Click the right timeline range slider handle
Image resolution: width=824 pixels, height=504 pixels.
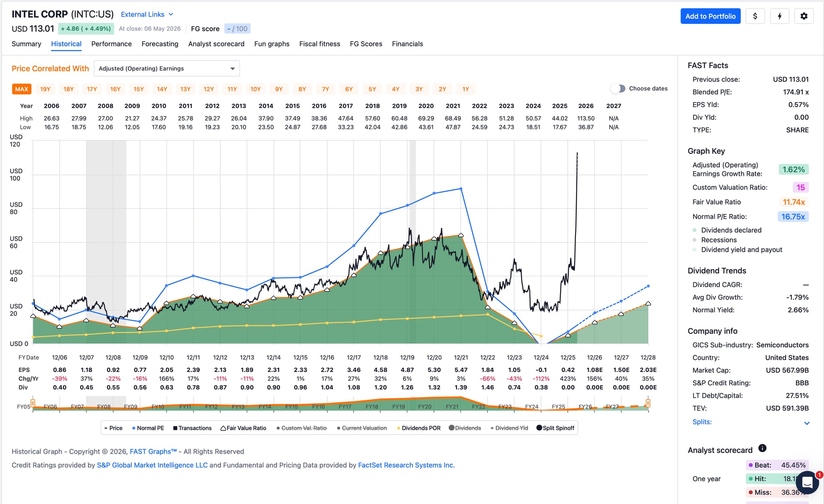coord(648,403)
